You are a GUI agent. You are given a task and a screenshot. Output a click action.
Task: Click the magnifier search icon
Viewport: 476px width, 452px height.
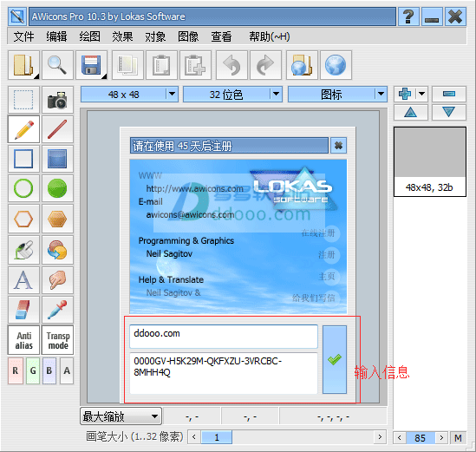[57, 65]
